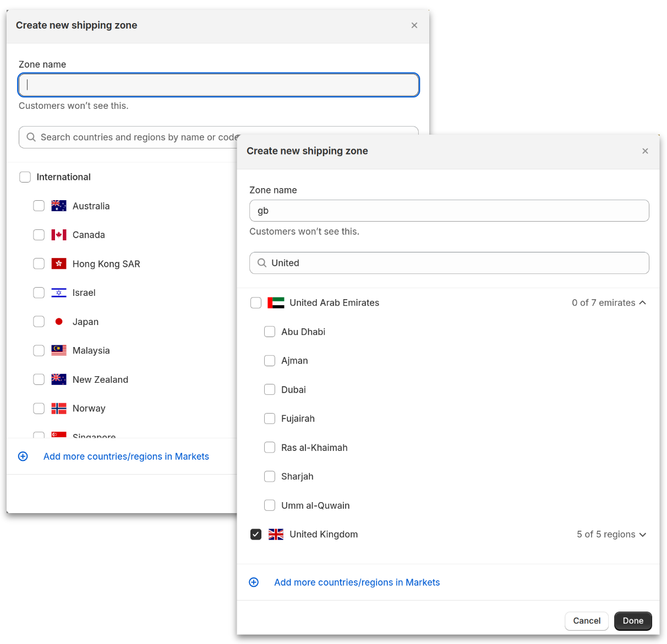Click the search magnifier icon beside 'United'
The width and height of the screenshot is (667, 644).
[262, 263]
